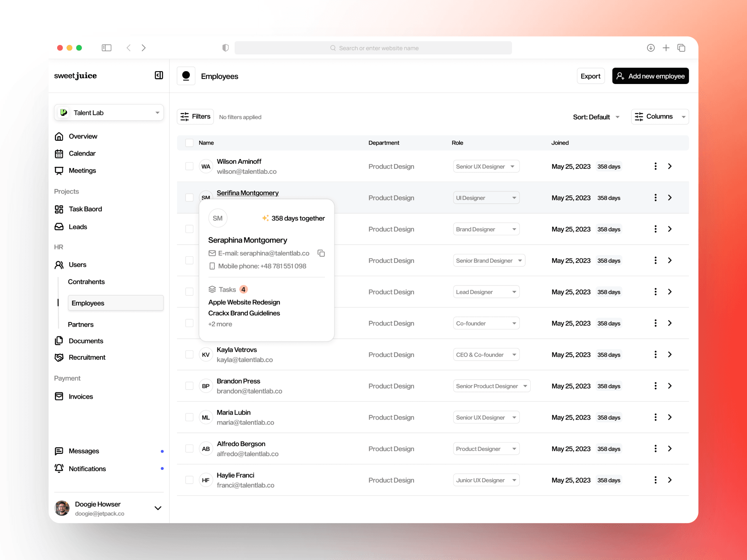Click the browser address search field
This screenshot has width=747, height=560.
pos(373,48)
